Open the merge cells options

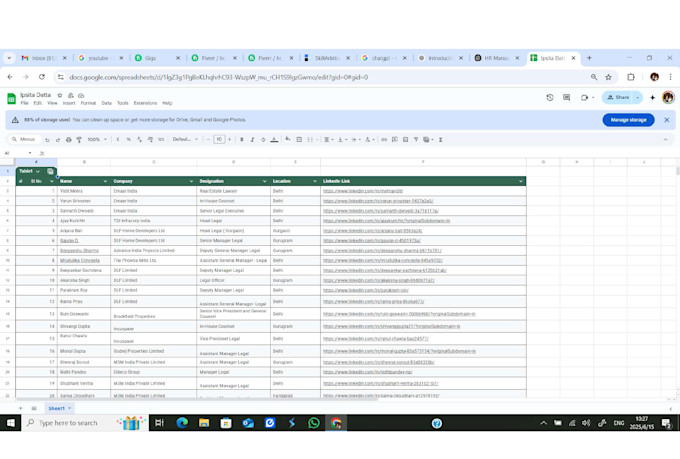[x=310, y=140]
